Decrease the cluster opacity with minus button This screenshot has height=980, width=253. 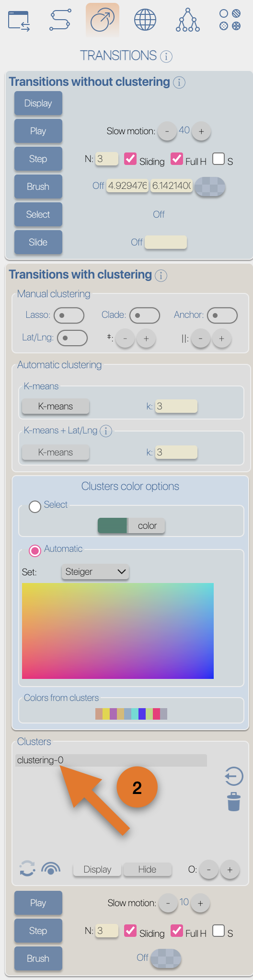point(208,870)
